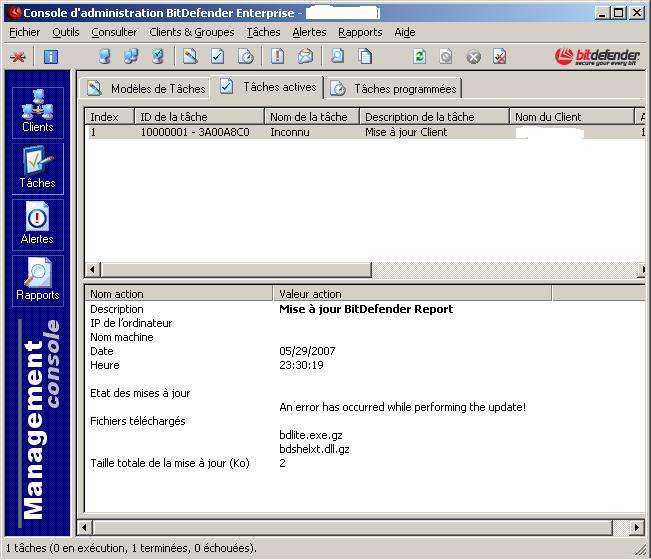Click the Valeur action column header

(x=412, y=293)
